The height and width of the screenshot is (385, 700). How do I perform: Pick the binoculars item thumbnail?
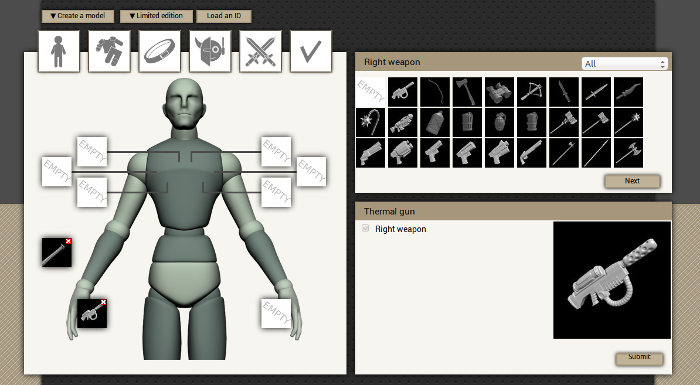500,92
